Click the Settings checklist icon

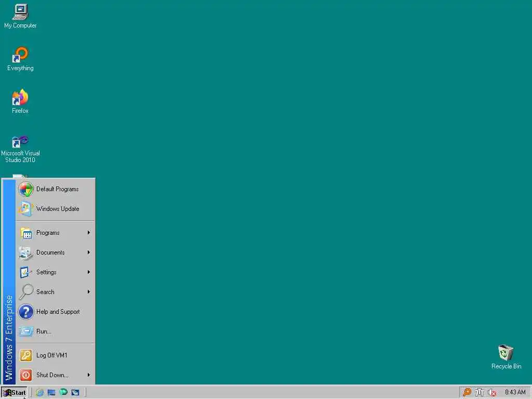[25, 272]
